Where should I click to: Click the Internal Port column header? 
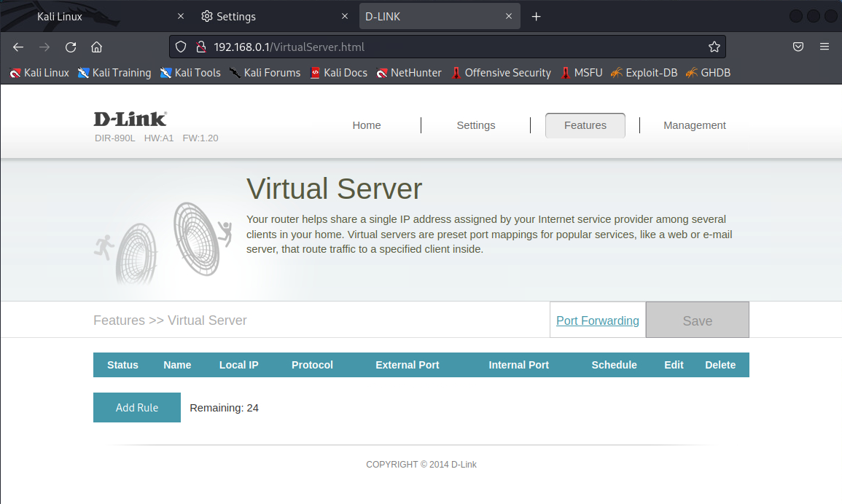tap(519, 365)
